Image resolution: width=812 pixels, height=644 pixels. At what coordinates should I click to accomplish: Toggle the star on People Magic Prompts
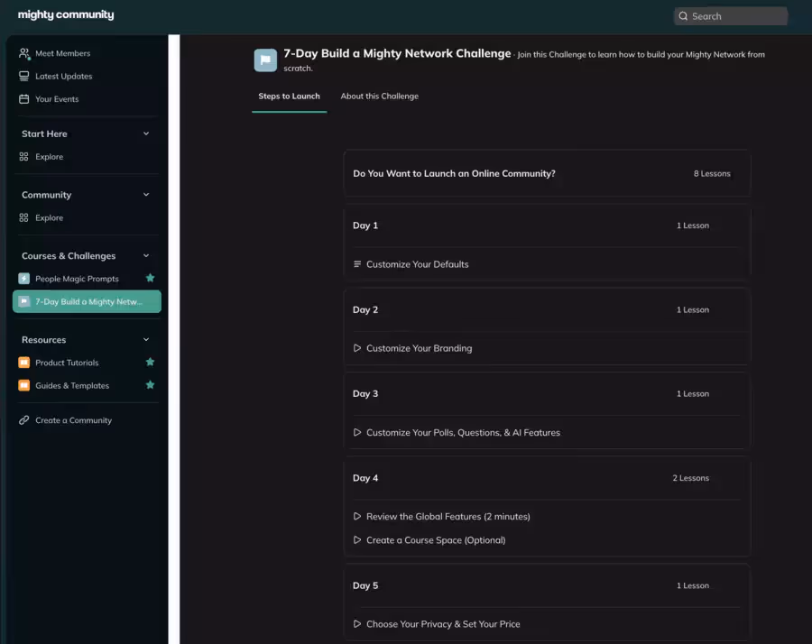(x=150, y=278)
